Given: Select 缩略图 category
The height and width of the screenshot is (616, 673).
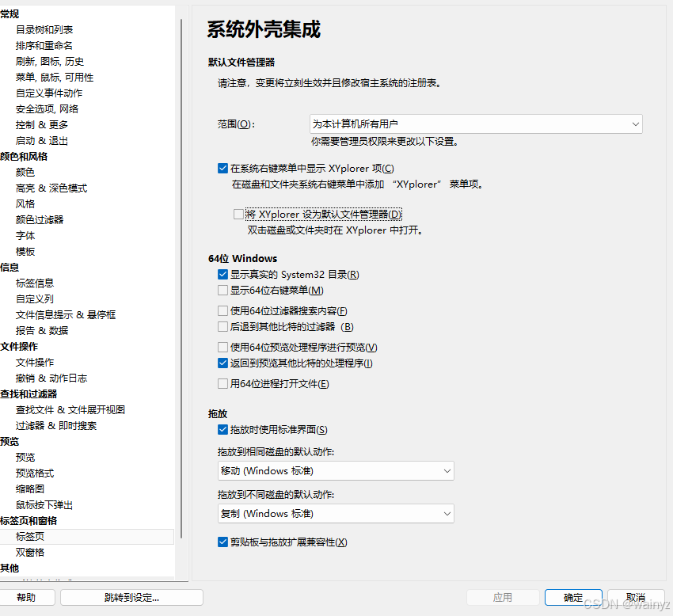Looking at the screenshot, I should pos(30,489).
